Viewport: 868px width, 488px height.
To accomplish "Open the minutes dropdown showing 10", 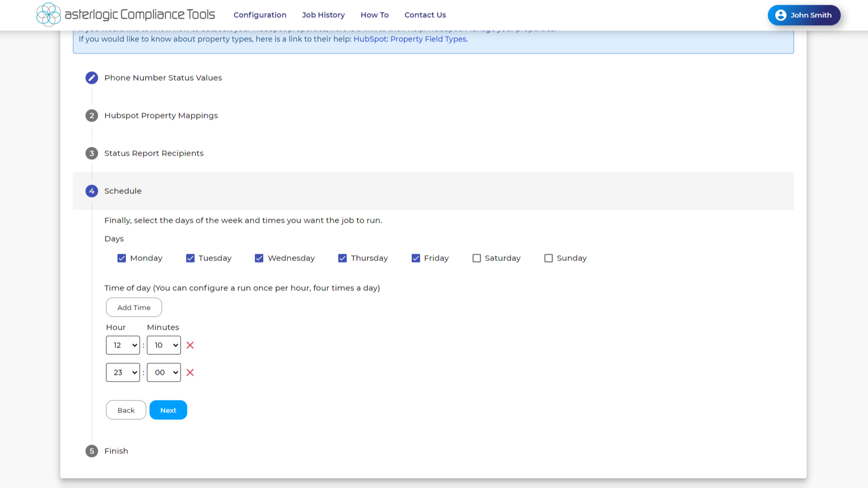I will click(x=164, y=345).
